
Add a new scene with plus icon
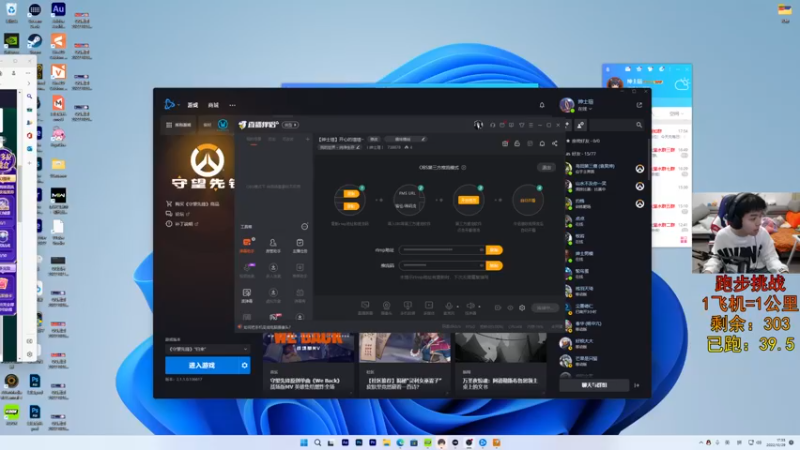click(x=307, y=139)
